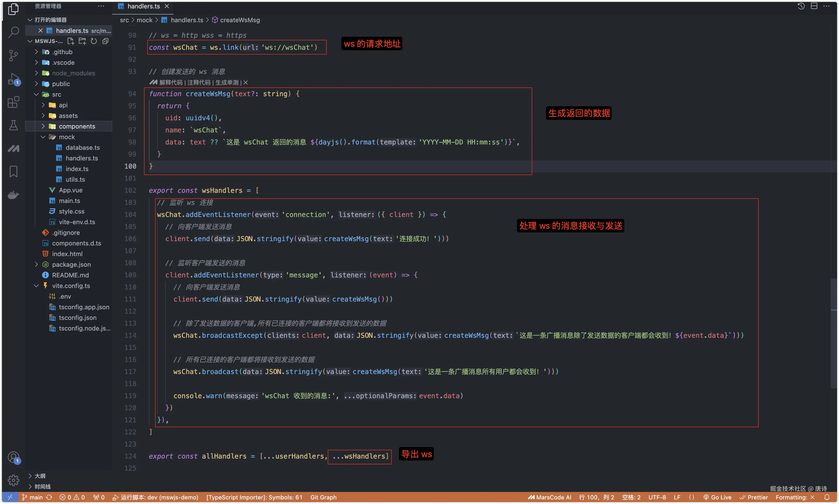Screen dimensions: 839x504
Task: Open the Extensions view
Action: (13, 102)
